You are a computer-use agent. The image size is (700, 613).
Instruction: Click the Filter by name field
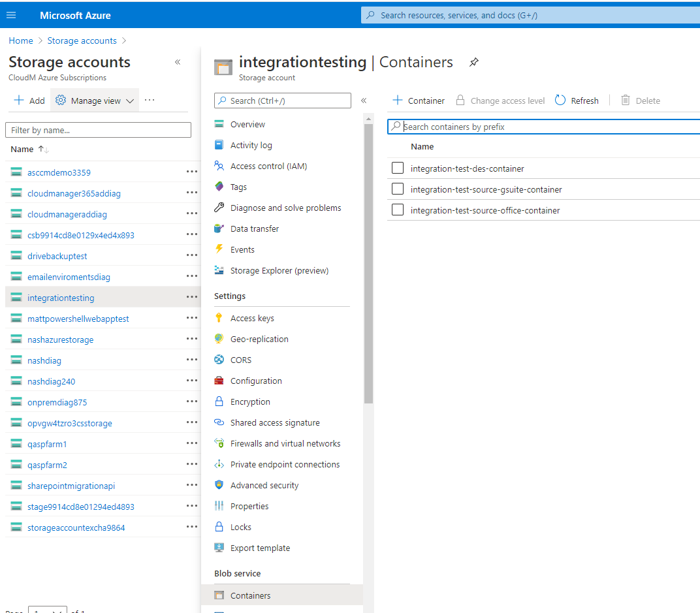[x=98, y=130]
